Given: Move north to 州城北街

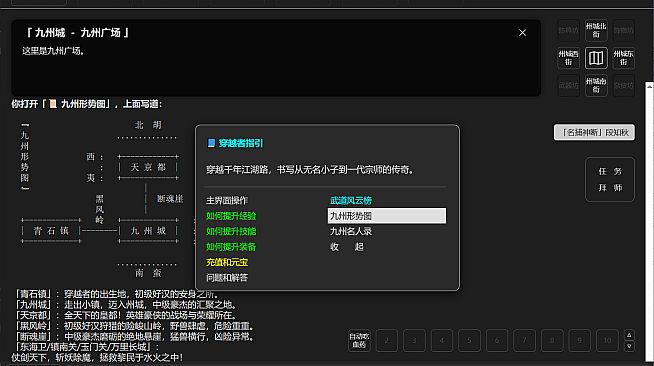Looking at the screenshot, I should [x=596, y=30].
